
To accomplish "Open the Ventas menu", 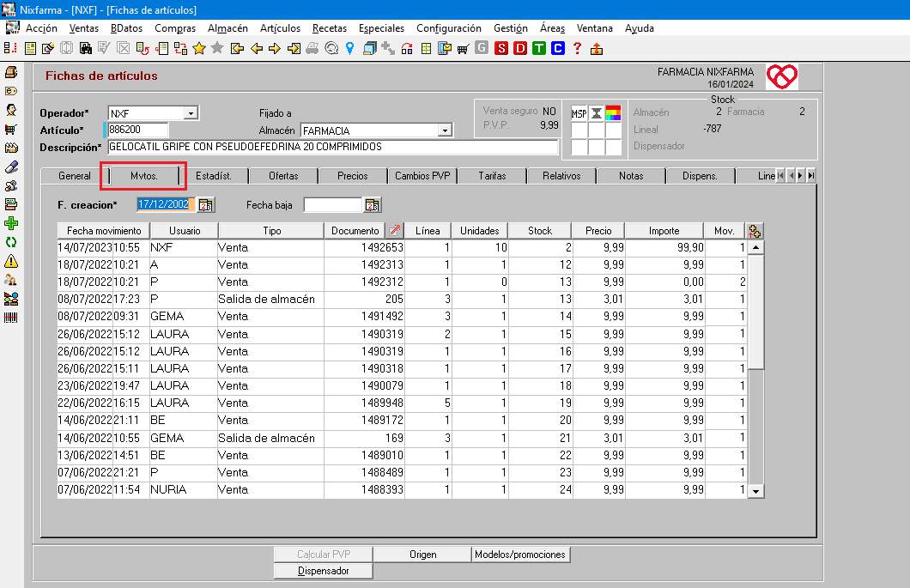I will (83, 27).
